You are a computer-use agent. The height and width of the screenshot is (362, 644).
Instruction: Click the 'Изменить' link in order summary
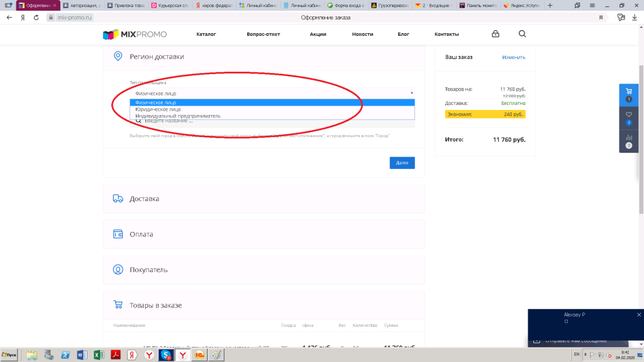click(x=513, y=57)
